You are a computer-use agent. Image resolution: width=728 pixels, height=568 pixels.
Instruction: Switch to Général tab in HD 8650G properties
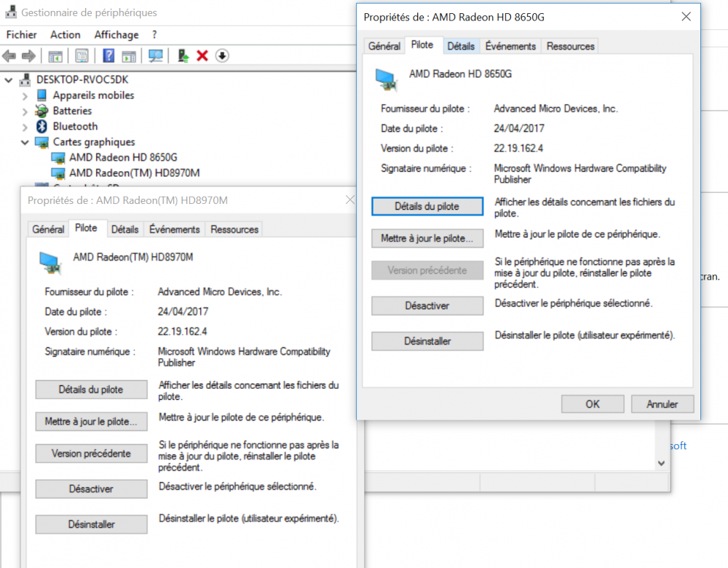point(384,46)
